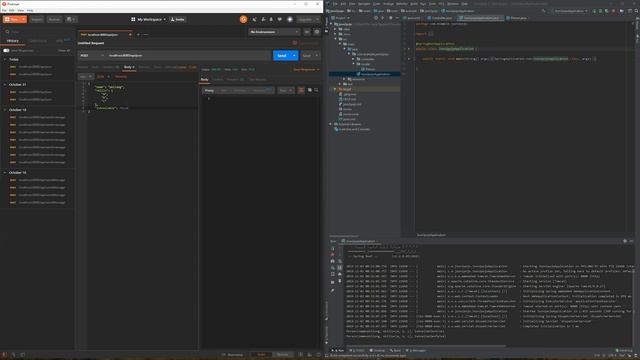Click the Clear all link in History

64,51
